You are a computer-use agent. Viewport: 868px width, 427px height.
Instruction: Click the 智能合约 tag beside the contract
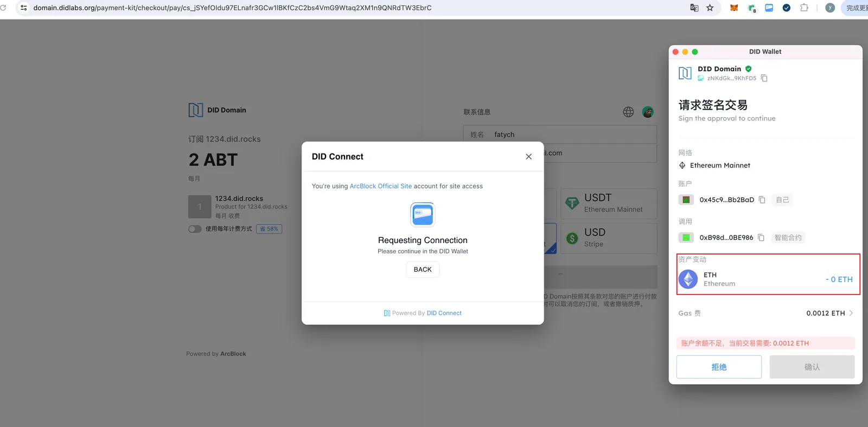pos(788,238)
